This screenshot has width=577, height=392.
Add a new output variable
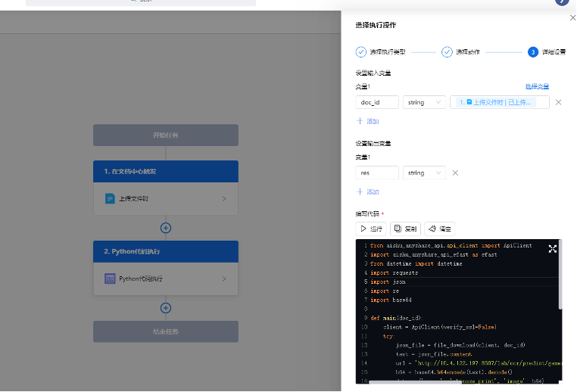pyautogui.click(x=368, y=191)
